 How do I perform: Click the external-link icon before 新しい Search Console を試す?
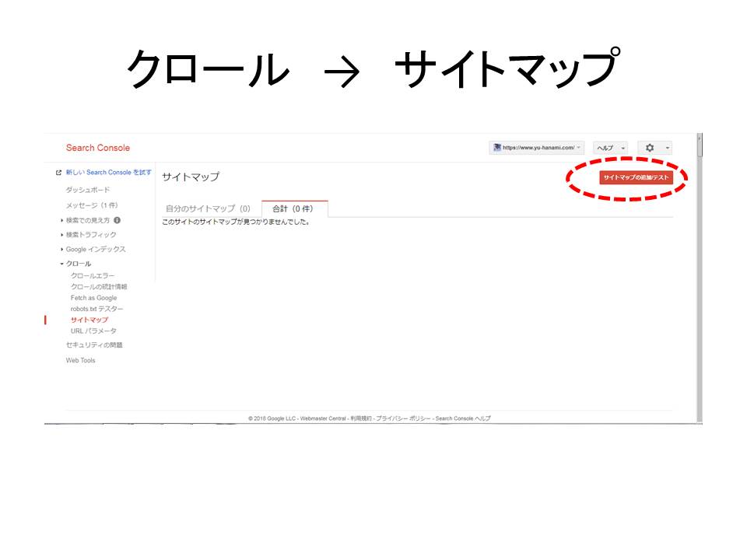tap(58, 172)
